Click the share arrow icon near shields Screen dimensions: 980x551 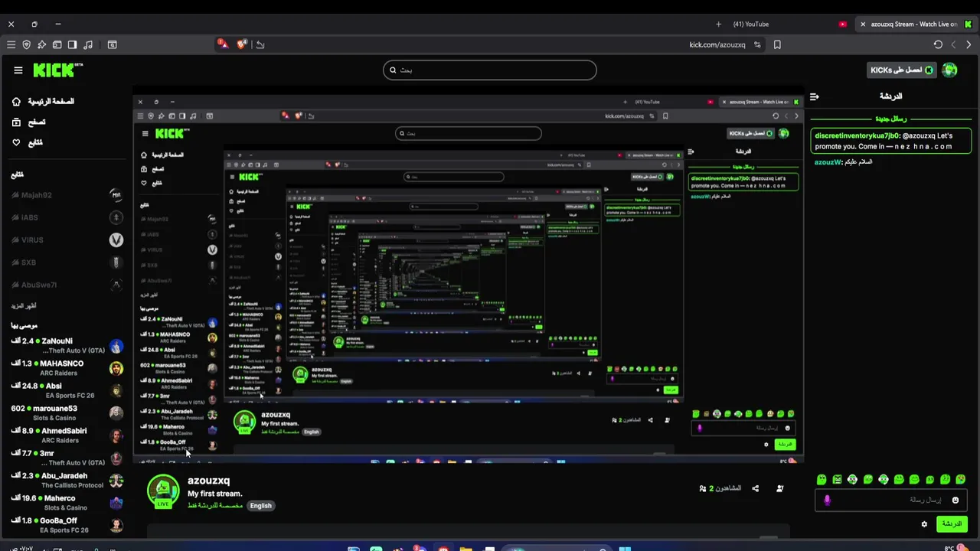pyautogui.click(x=260, y=45)
